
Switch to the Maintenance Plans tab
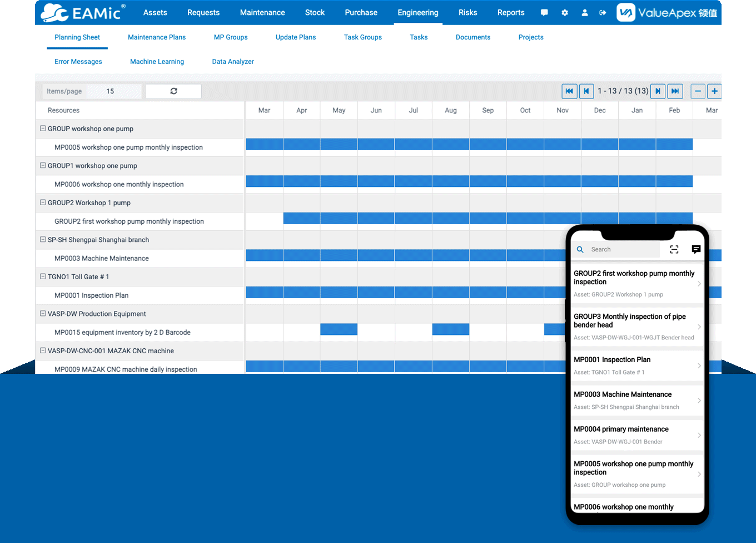(x=157, y=37)
